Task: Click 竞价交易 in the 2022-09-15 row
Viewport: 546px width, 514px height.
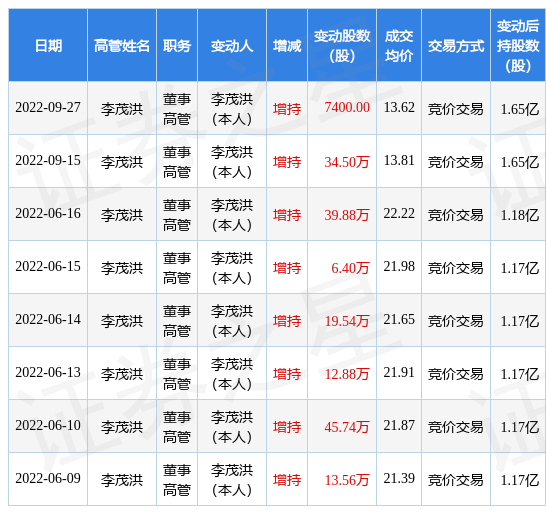Action: (456, 162)
